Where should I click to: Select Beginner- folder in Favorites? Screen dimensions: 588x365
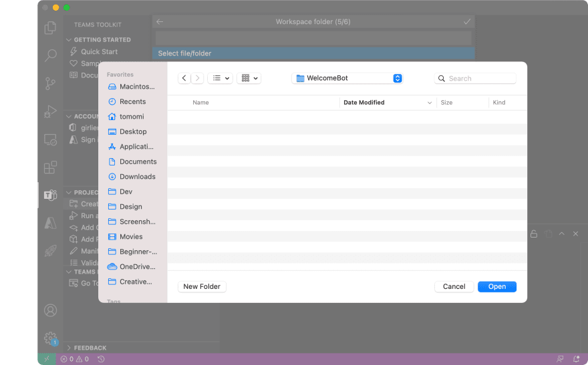pyautogui.click(x=132, y=252)
